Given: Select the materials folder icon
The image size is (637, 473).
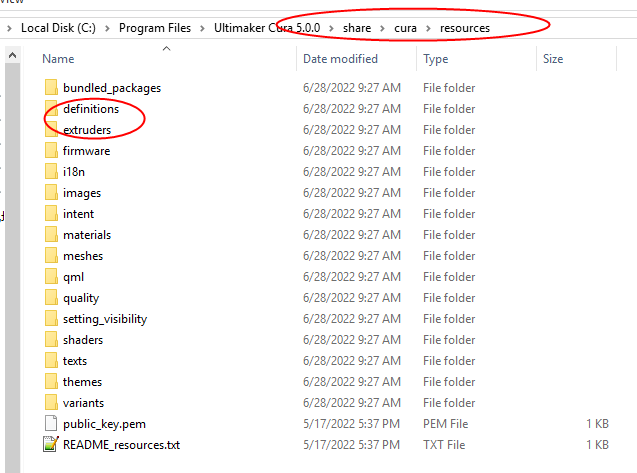Looking at the screenshot, I should [x=51, y=235].
